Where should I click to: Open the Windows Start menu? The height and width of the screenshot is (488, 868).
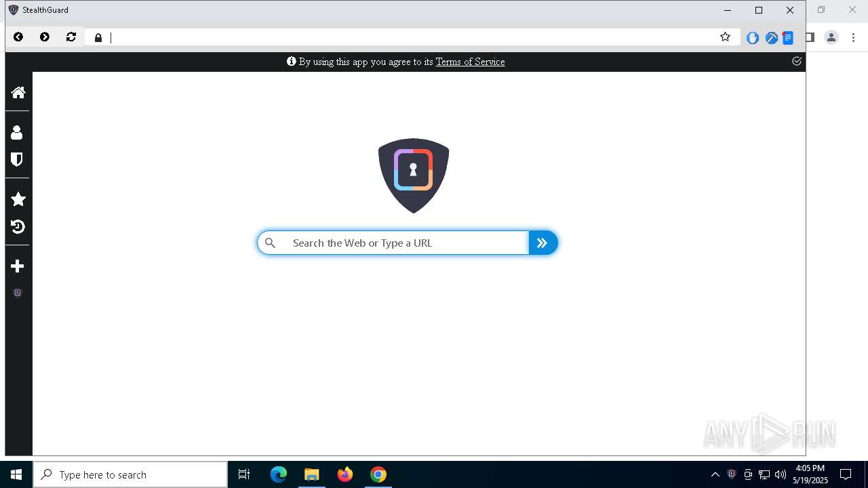tap(16, 474)
